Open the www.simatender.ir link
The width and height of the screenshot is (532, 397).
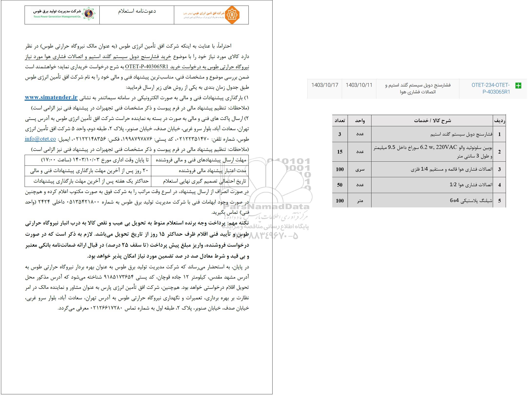tap(51, 97)
